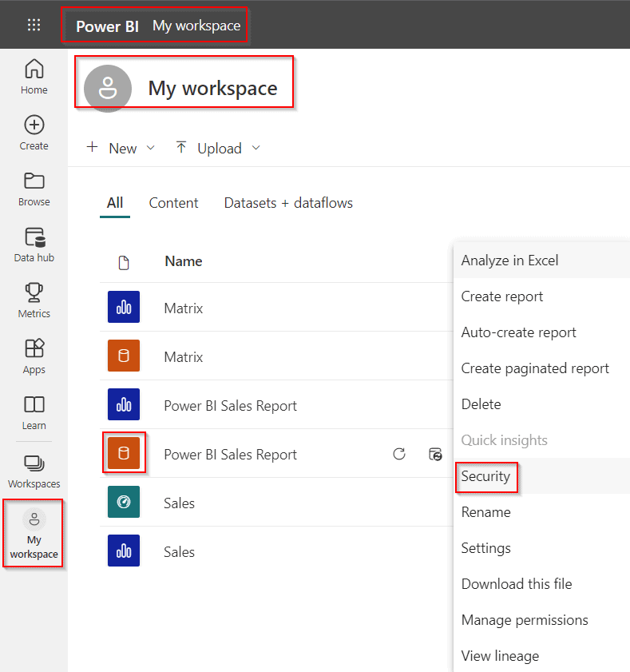Image resolution: width=630 pixels, height=672 pixels.
Task: Open the Power BI Sales Report dataset name
Action: coord(231,455)
